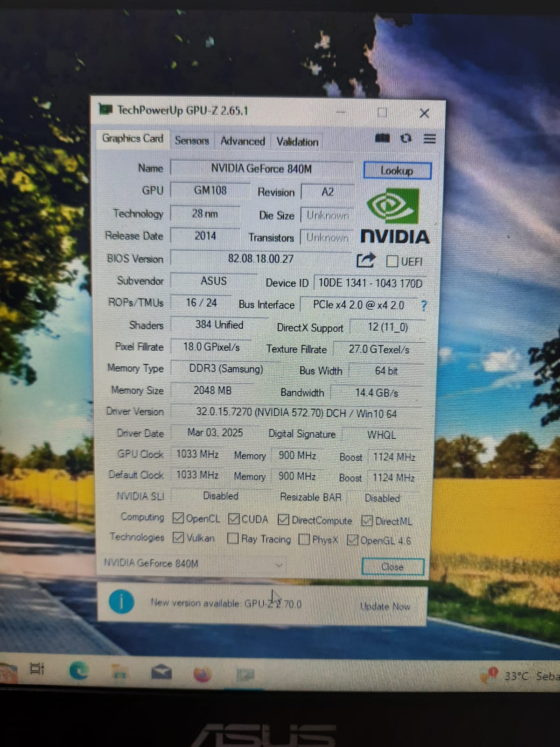Image resolution: width=560 pixels, height=747 pixels.
Task: Click the Update Now link
Action: coord(385,606)
